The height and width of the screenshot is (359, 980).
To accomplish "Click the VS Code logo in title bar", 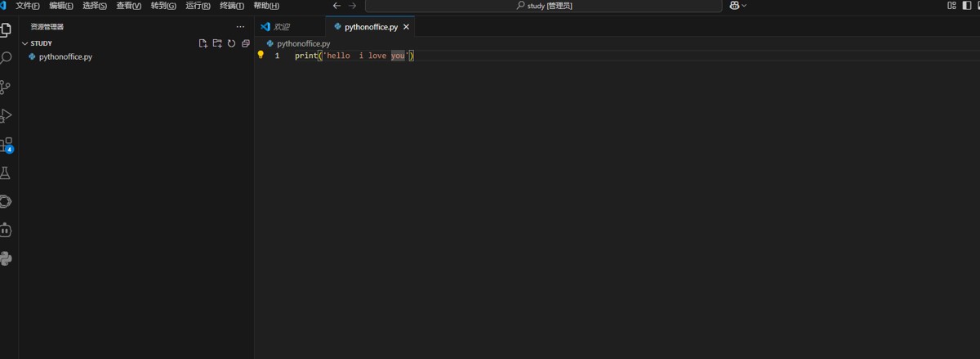I will point(3,6).
